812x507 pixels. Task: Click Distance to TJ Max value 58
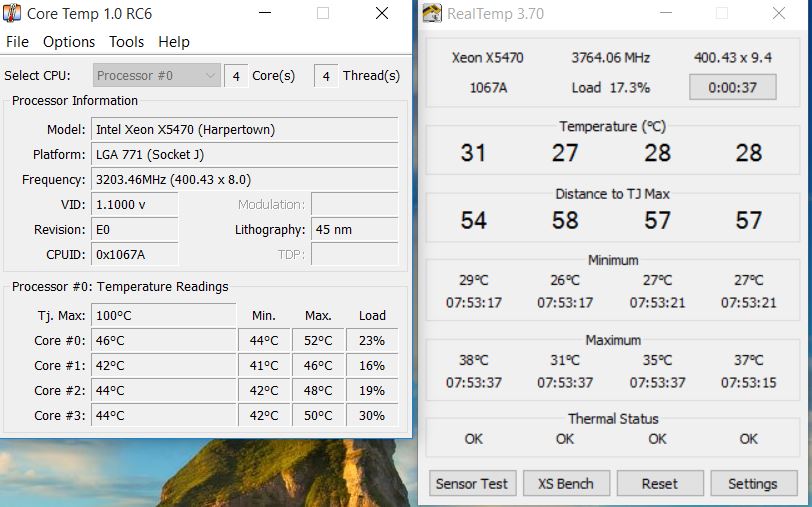(x=564, y=220)
